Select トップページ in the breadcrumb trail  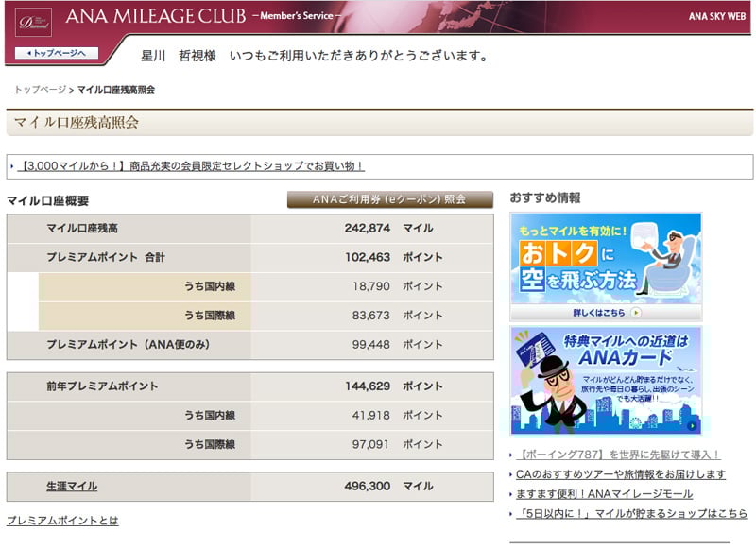point(40,90)
